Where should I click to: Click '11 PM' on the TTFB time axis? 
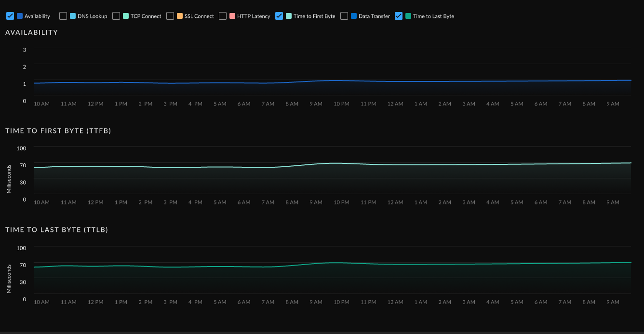(x=368, y=202)
